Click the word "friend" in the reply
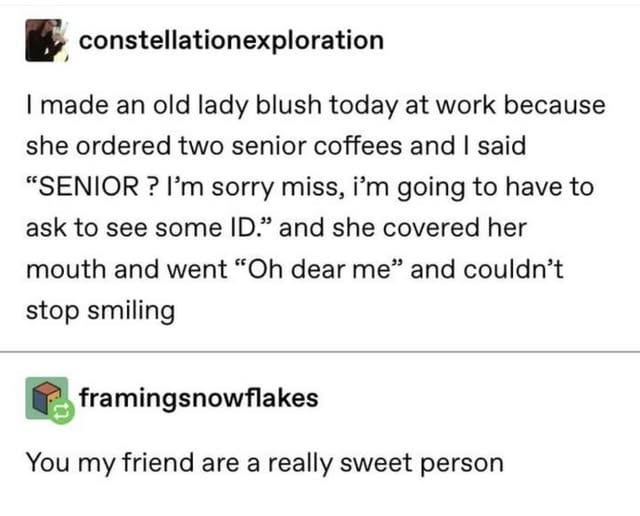The image size is (640, 516). pyautogui.click(x=158, y=463)
